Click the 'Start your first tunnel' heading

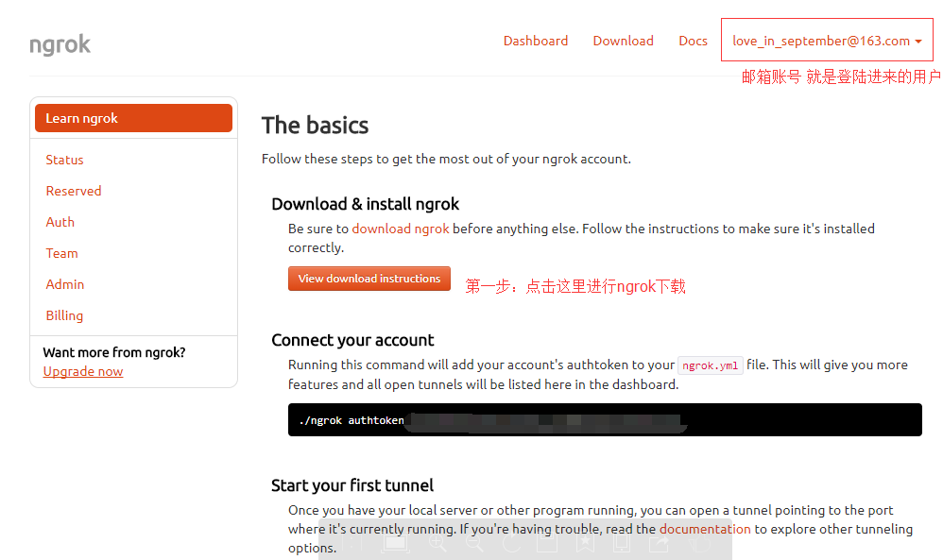pos(352,485)
